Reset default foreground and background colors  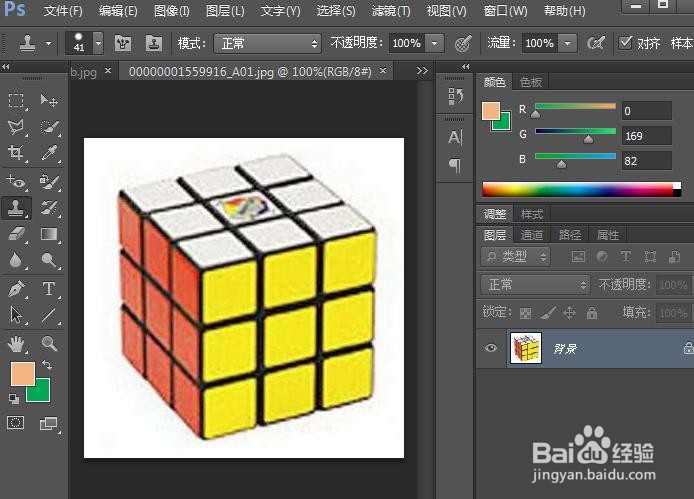pos(14,398)
